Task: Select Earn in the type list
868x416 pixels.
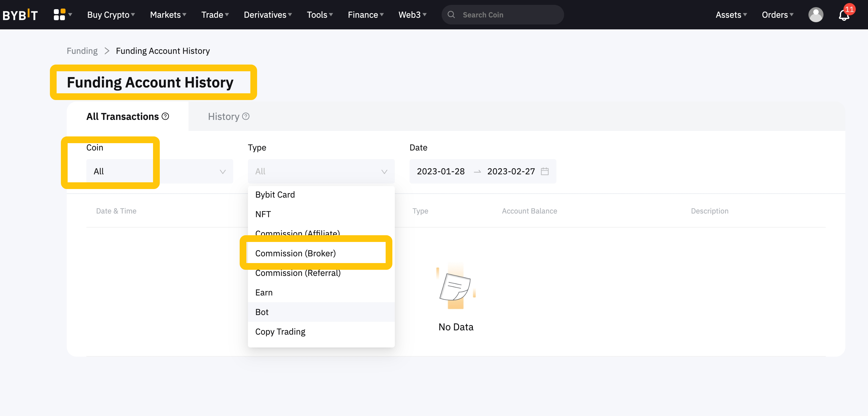Action: [x=264, y=292]
